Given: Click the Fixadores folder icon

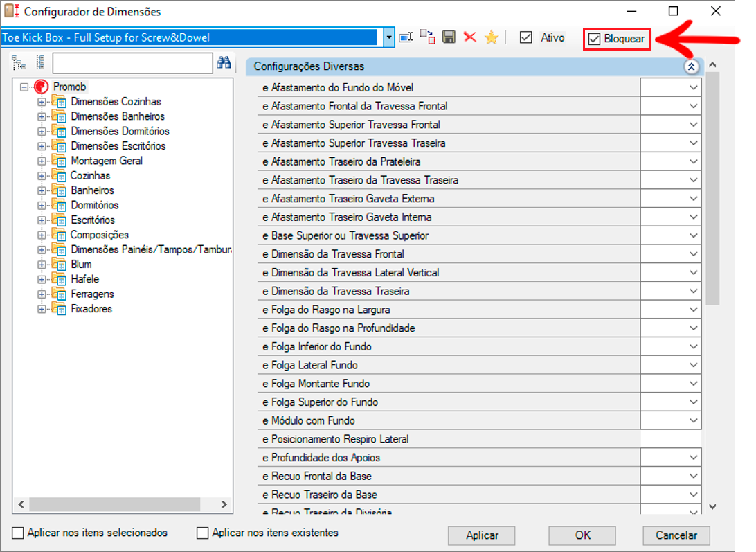Looking at the screenshot, I should coord(60,310).
